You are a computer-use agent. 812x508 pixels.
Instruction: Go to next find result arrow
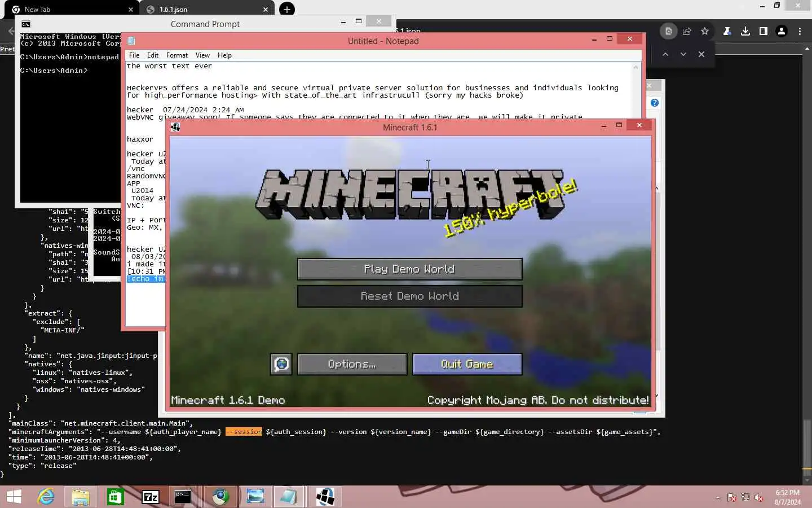click(x=683, y=54)
